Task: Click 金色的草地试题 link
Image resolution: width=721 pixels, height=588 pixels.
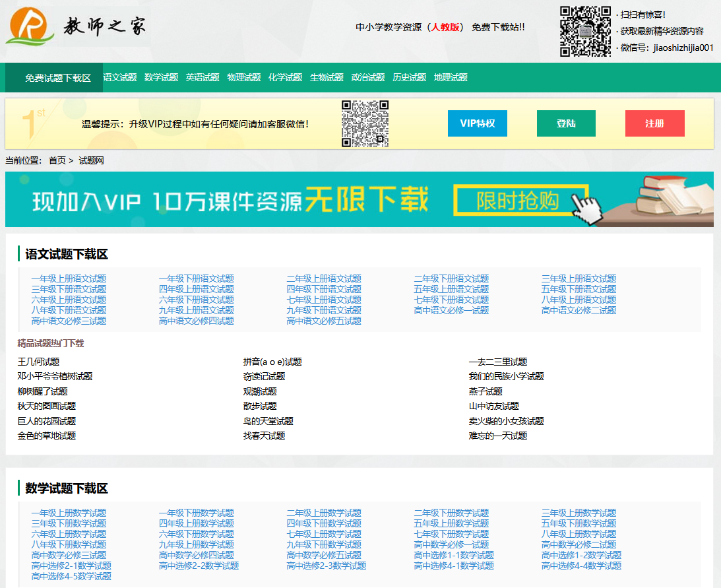Action: [x=47, y=436]
